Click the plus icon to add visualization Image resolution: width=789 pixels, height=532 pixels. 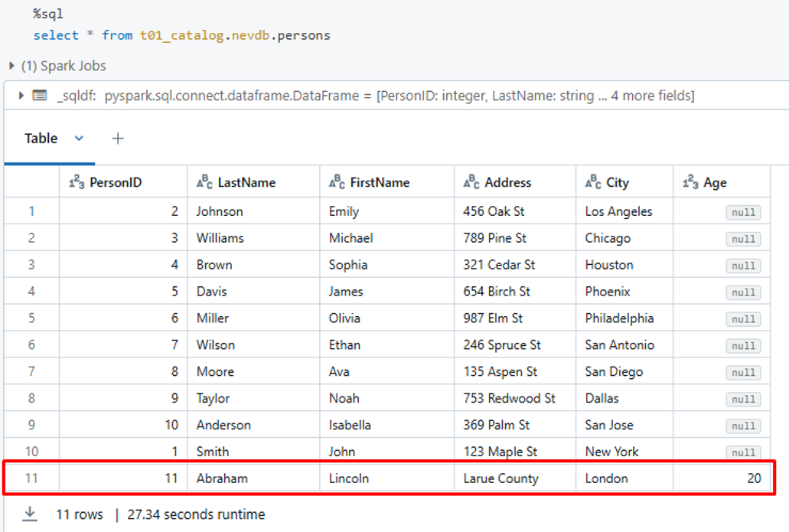[118, 139]
